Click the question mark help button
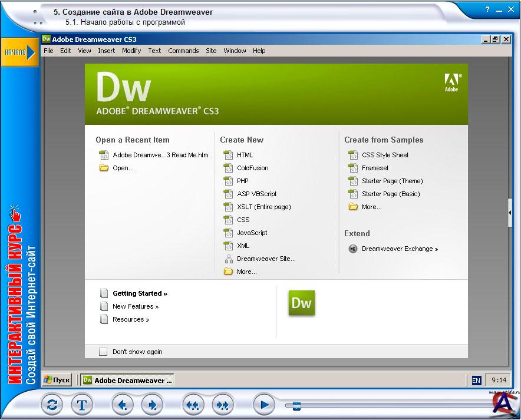This screenshot has width=521, height=420. coord(487,9)
